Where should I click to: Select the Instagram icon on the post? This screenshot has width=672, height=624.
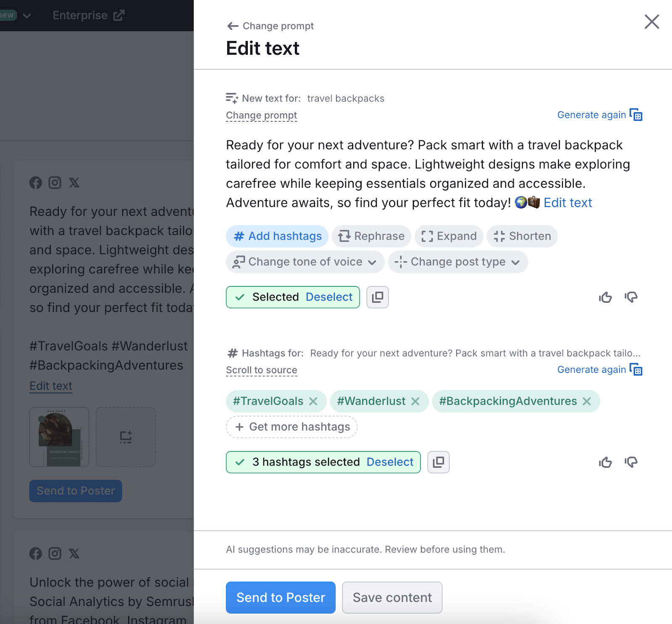(x=55, y=183)
